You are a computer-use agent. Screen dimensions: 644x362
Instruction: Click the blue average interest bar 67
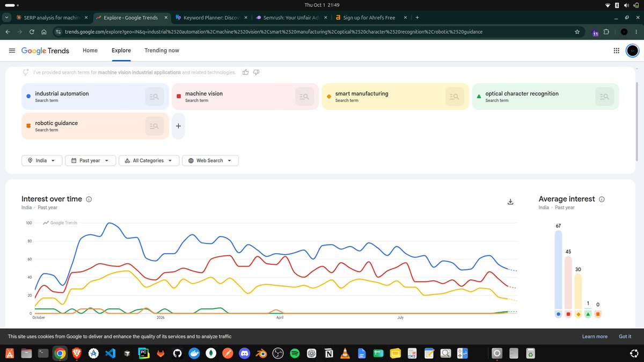(x=558, y=270)
